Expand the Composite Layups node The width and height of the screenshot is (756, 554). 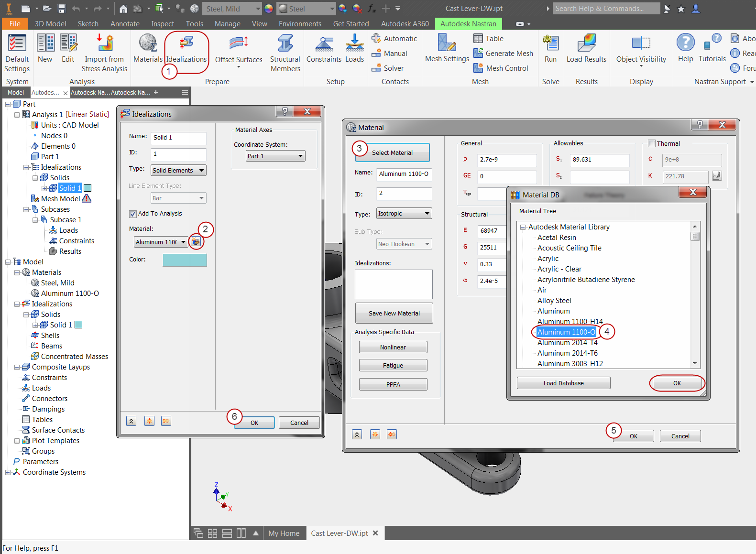pos(17,367)
